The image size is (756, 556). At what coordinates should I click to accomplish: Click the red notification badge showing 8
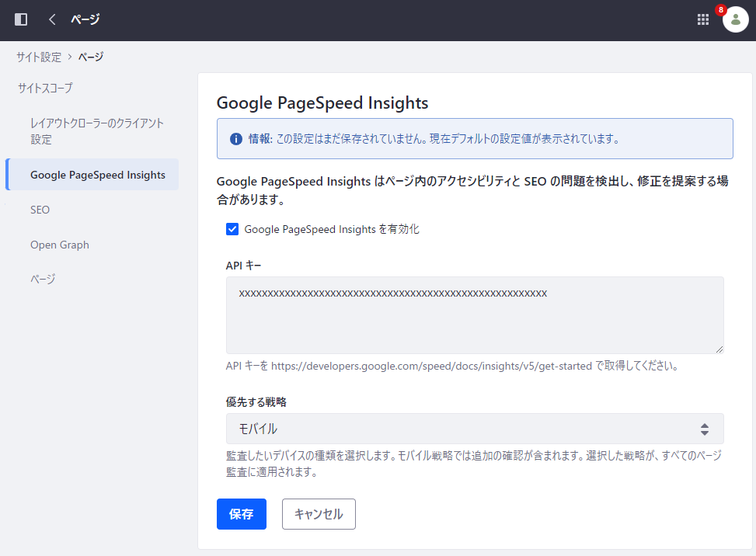point(721,10)
